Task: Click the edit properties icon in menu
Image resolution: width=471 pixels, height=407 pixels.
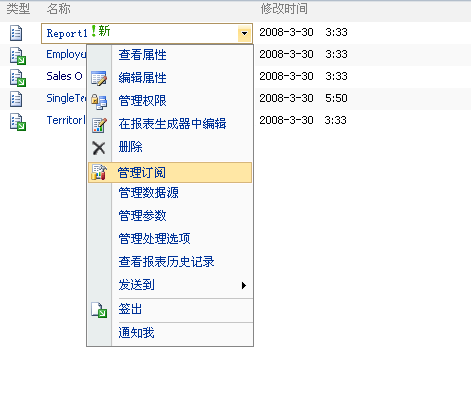Action: click(99, 78)
